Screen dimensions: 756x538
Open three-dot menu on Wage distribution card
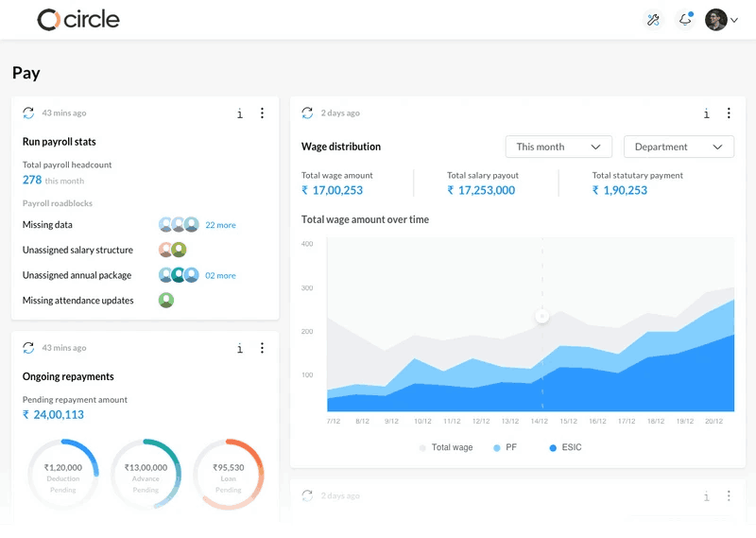tap(729, 113)
